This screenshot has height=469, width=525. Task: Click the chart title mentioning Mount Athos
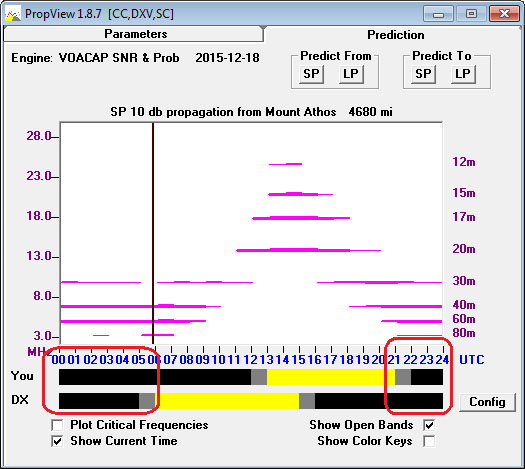251,111
